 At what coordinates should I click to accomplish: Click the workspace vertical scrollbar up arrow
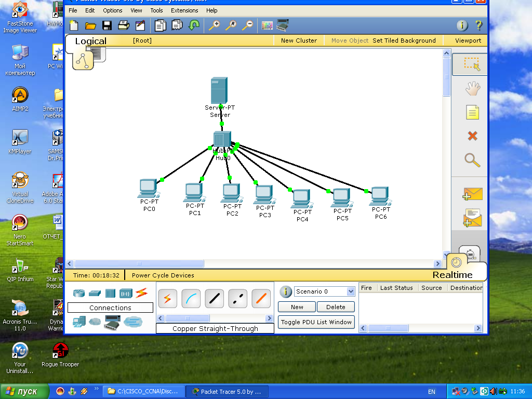pyautogui.click(x=446, y=54)
